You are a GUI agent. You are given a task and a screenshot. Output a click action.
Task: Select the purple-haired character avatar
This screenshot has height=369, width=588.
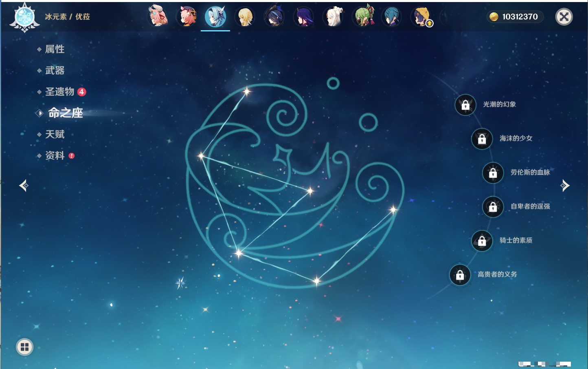point(304,17)
